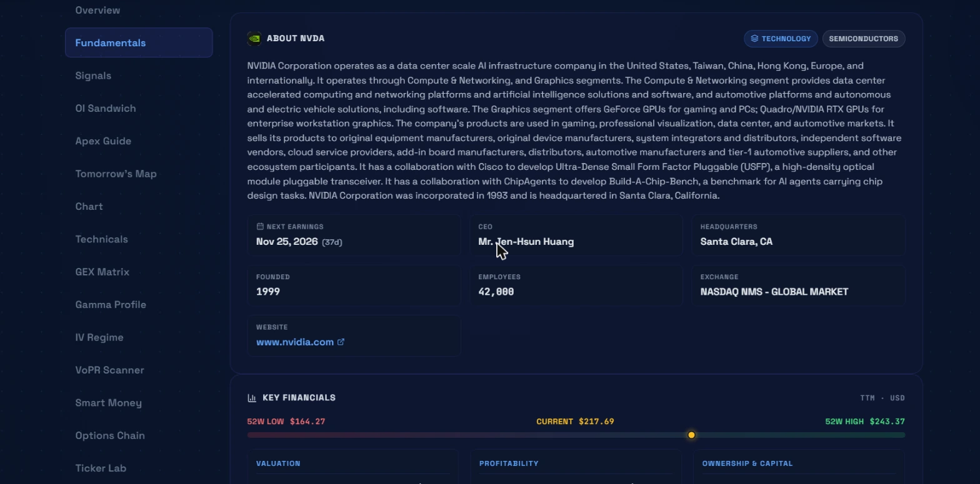The height and width of the screenshot is (484, 980).
Task: Click the TTM · USD label
Action: (882, 398)
